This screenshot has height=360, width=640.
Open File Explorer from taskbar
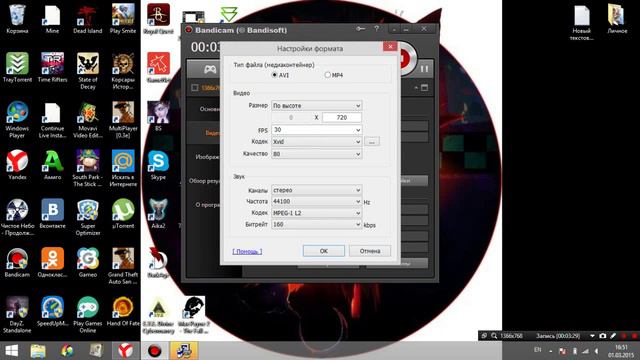(38, 351)
